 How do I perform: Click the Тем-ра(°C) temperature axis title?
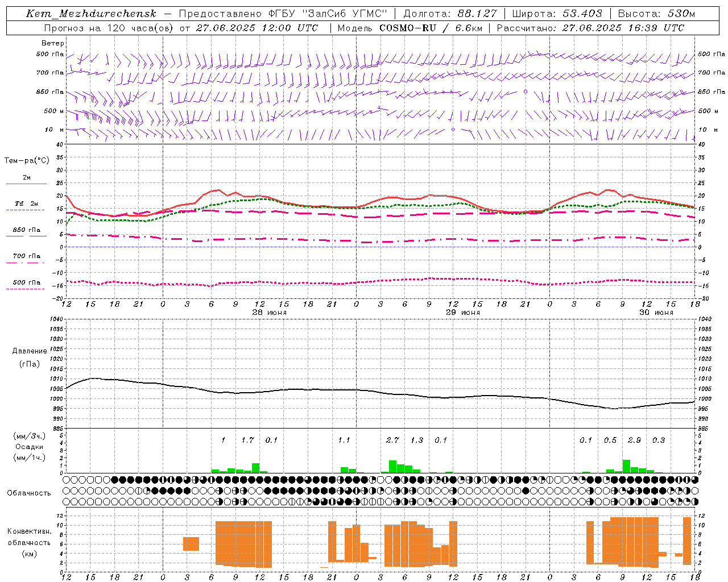pyautogui.click(x=27, y=160)
